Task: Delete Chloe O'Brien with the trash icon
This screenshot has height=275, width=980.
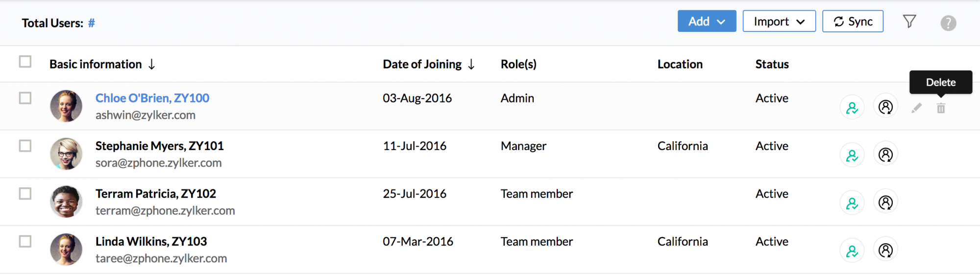Action: 941,108
